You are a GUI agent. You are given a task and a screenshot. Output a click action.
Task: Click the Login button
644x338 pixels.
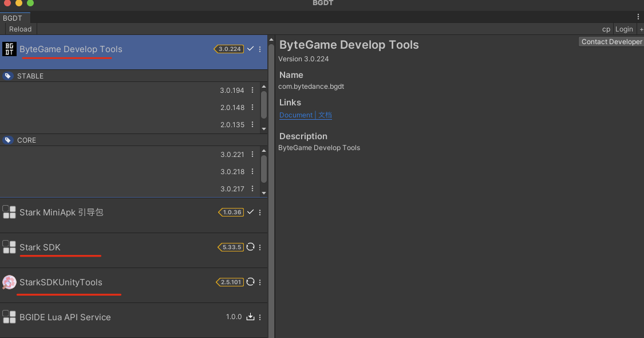[624, 29]
